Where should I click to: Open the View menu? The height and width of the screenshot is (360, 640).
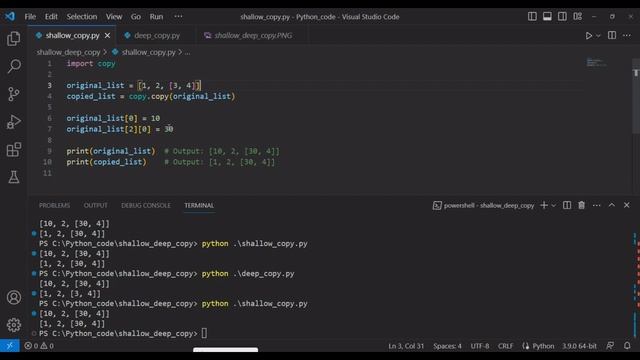(x=114, y=17)
